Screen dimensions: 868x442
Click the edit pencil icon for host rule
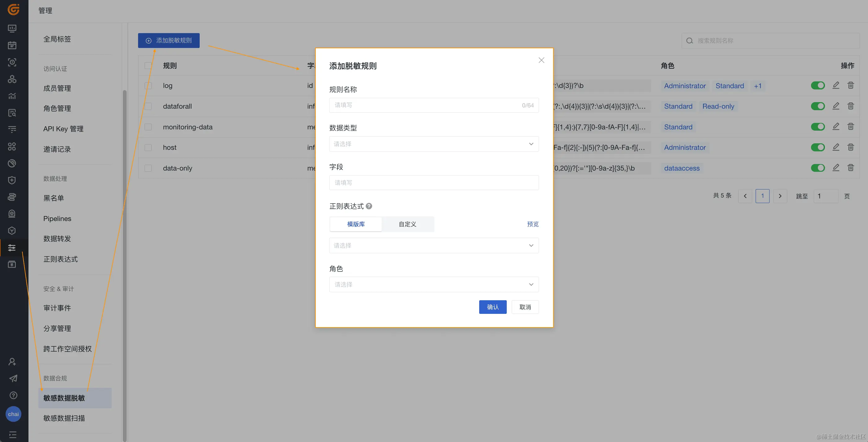pyautogui.click(x=836, y=147)
